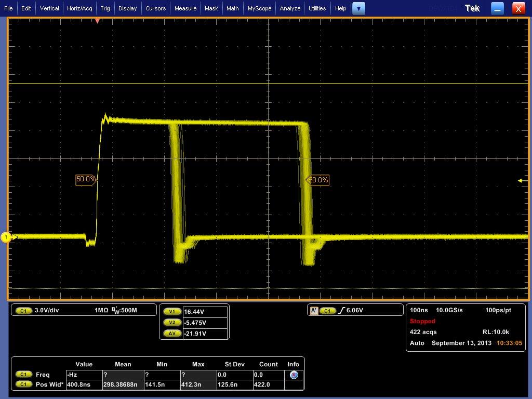
Task: Click the 1MΩ termination readout
Action: coord(101,310)
